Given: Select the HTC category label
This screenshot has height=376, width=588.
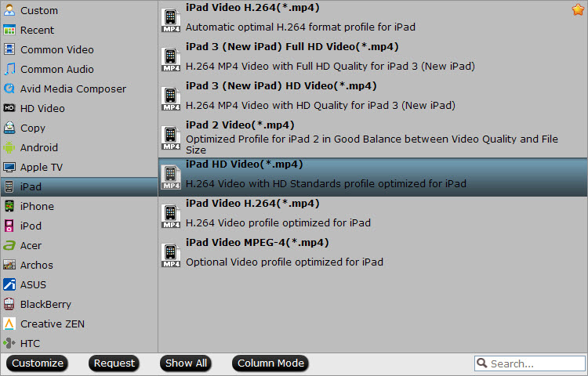Looking at the screenshot, I should [30, 343].
